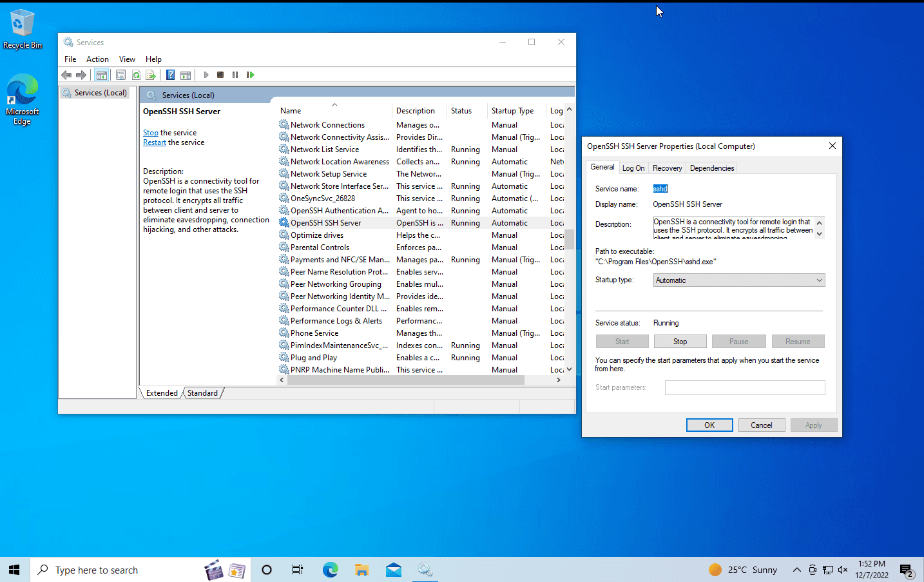Screen dimensions: 924x582
Task: Switch to the Standard view tab
Action: click(202, 393)
